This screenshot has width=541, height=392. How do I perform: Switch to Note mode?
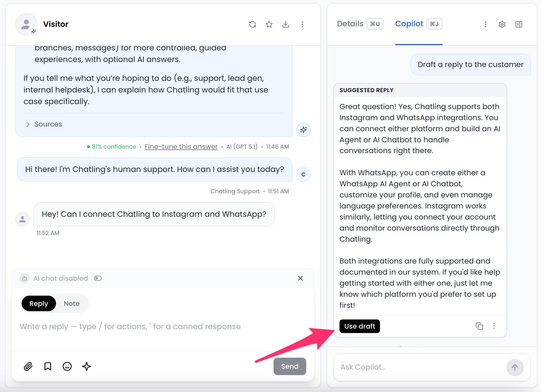coord(72,303)
